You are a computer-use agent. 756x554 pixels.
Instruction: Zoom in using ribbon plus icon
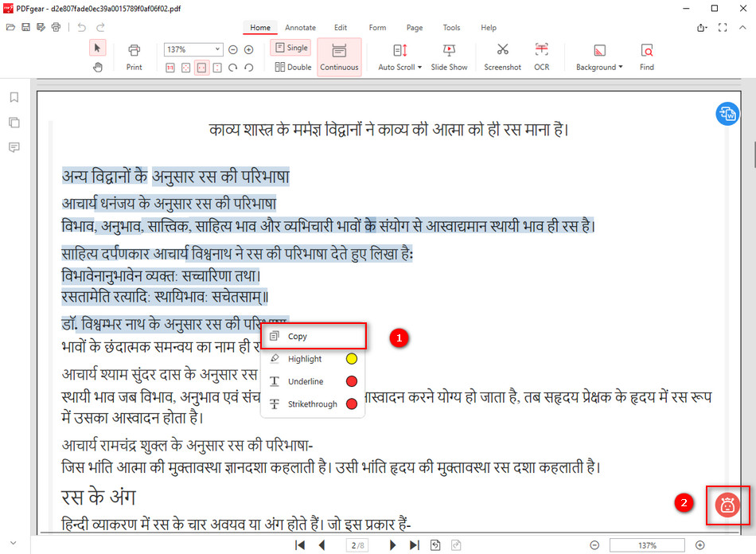click(x=249, y=49)
